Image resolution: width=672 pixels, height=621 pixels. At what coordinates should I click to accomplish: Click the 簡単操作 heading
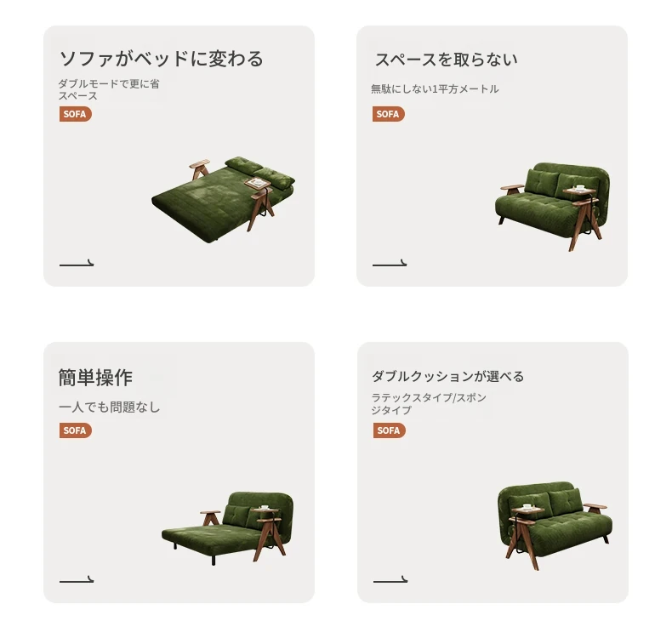click(95, 378)
